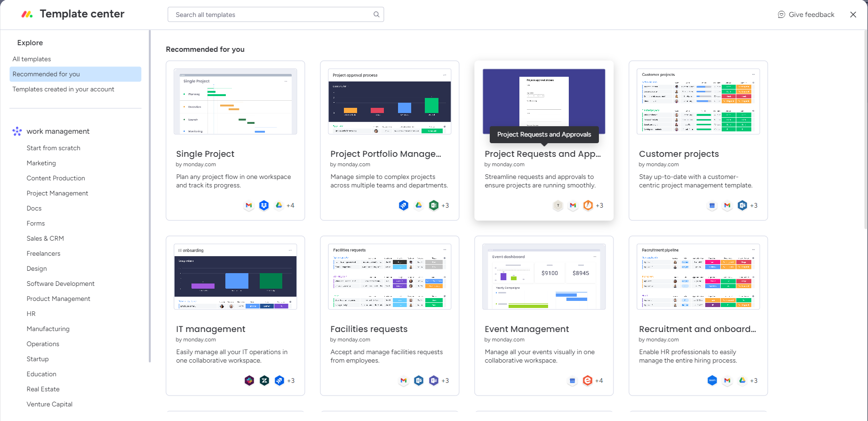This screenshot has height=421, width=868.
Task: Click the Dropbox icon on Single Project card
Action: [x=264, y=205]
